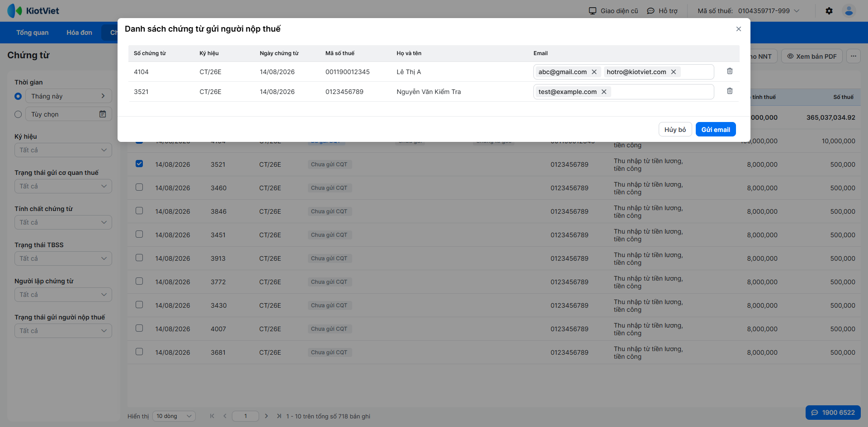This screenshot has width=868, height=427.
Task: Uncheck row 3521 checkbox
Action: [x=139, y=164]
